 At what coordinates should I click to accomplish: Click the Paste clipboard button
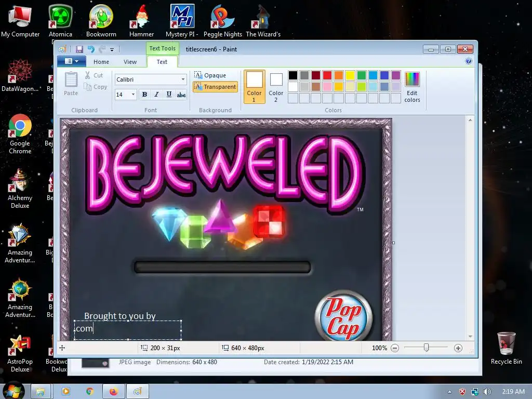[x=71, y=84]
